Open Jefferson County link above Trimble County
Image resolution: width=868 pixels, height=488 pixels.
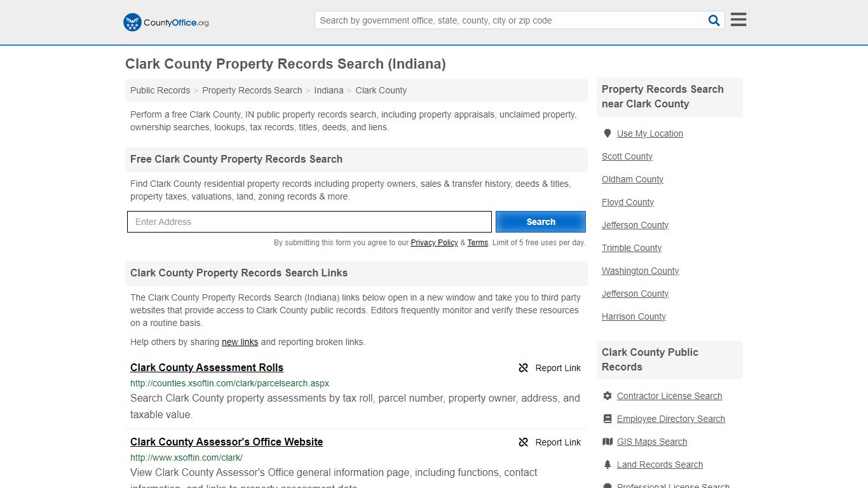pyautogui.click(x=635, y=225)
